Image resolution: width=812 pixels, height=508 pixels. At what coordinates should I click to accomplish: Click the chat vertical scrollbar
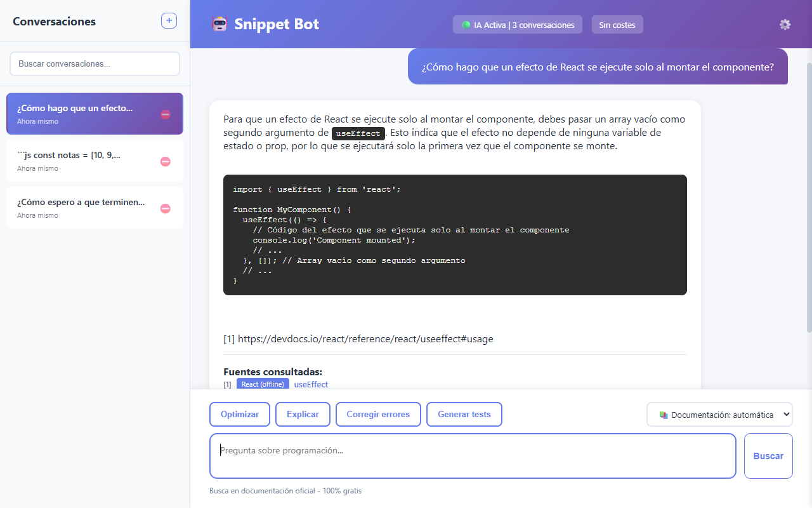tap(809, 197)
